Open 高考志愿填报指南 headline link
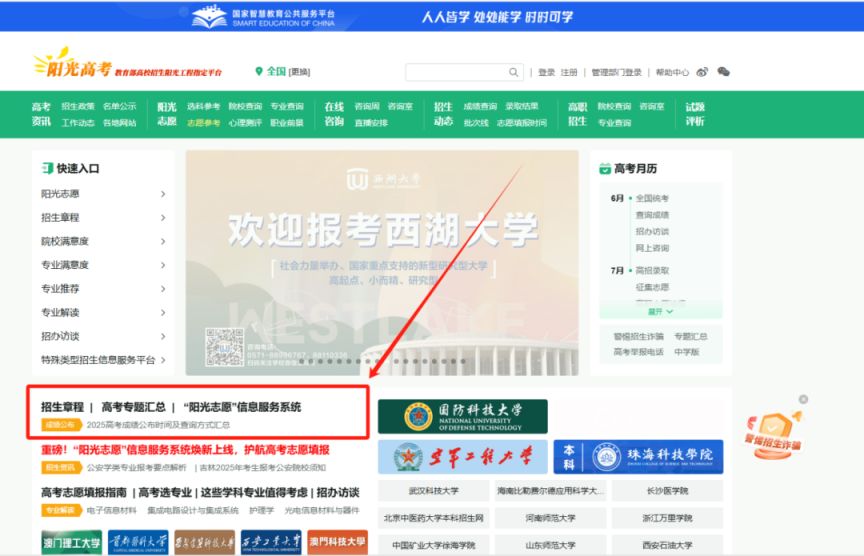 click(x=84, y=492)
